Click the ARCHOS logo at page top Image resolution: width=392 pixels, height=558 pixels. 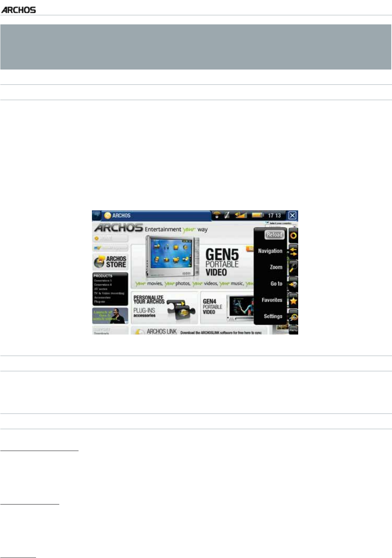[19, 10]
